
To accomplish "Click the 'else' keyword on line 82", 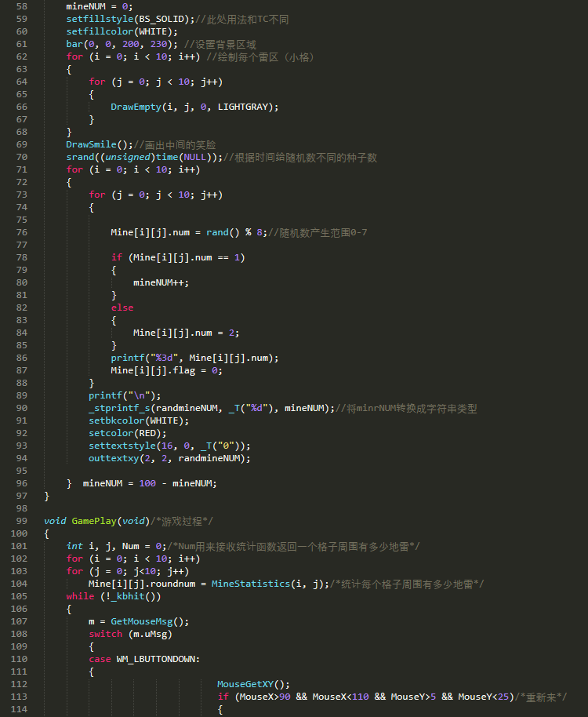I will point(122,308).
